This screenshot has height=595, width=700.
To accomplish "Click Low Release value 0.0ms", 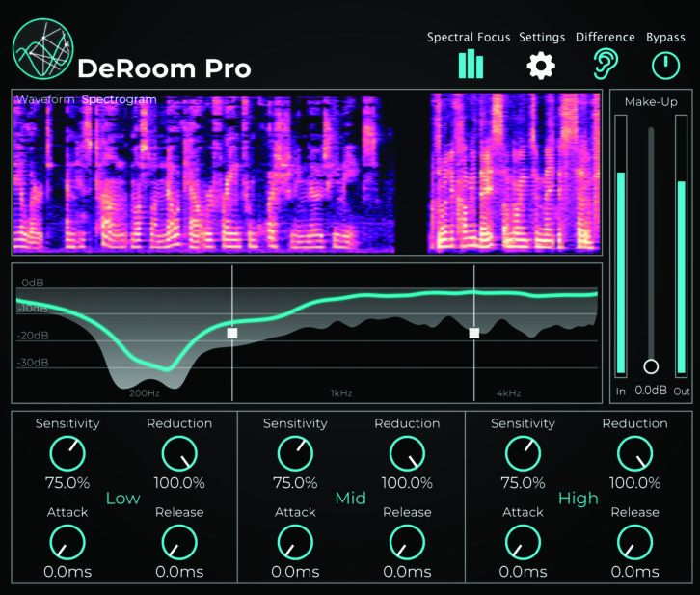I will pyautogui.click(x=179, y=572).
